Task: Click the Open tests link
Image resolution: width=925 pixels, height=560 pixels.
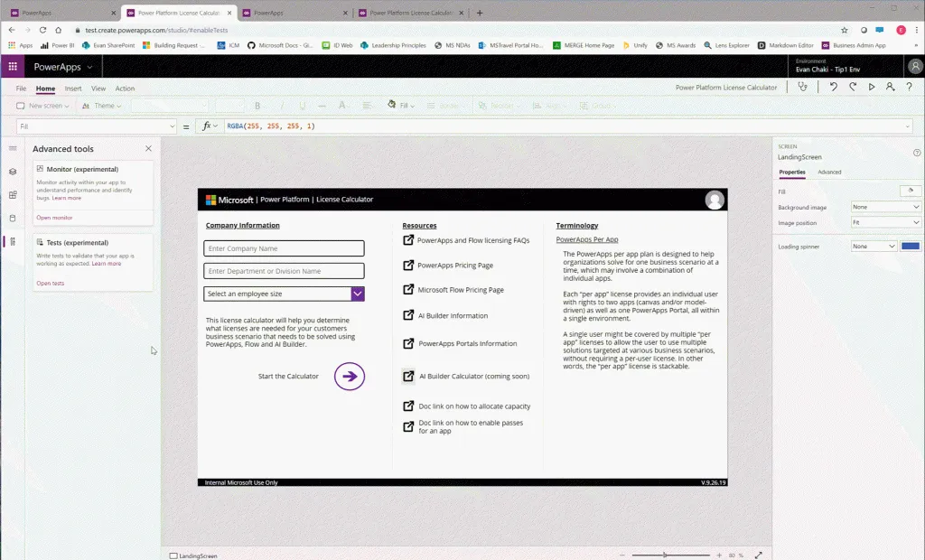Action: [x=51, y=284]
